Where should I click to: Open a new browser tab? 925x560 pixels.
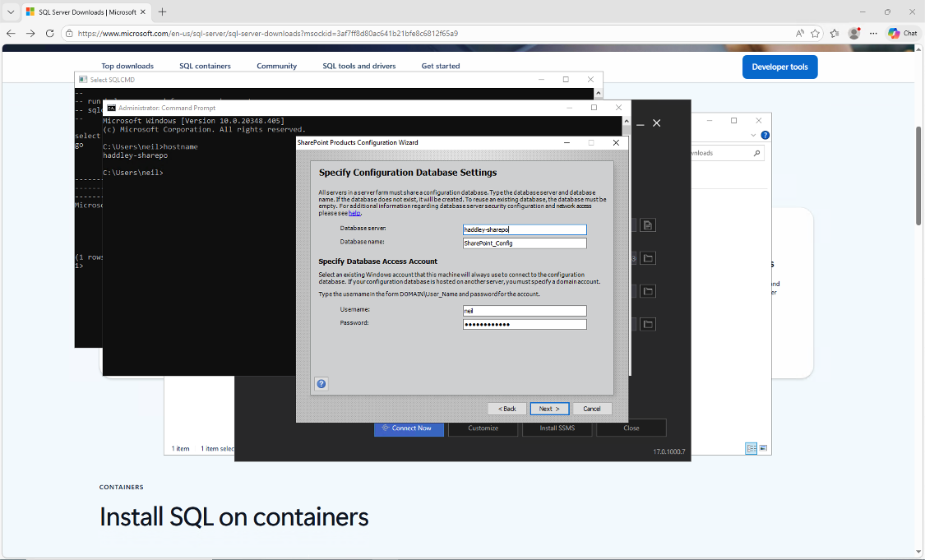coord(162,12)
